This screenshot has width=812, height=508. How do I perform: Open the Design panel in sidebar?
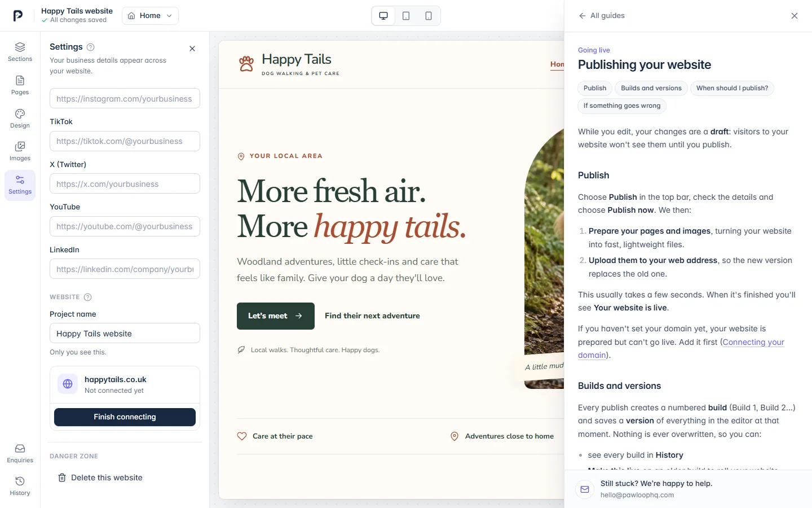pyautogui.click(x=20, y=119)
